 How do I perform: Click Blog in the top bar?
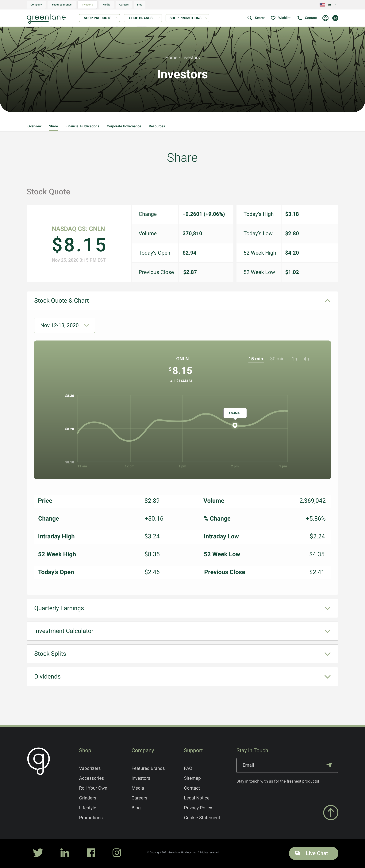140,5
